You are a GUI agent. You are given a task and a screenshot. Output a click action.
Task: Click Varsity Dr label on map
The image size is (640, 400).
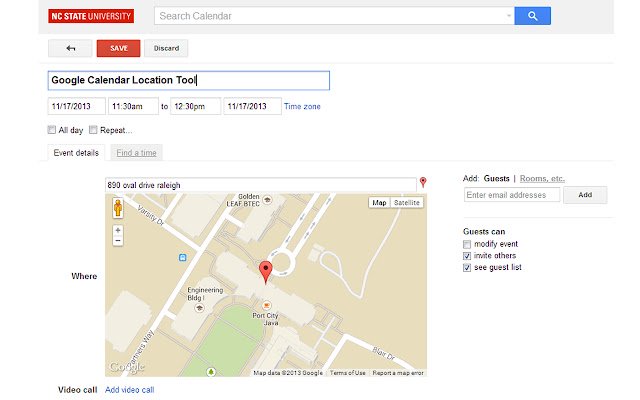coord(150,215)
